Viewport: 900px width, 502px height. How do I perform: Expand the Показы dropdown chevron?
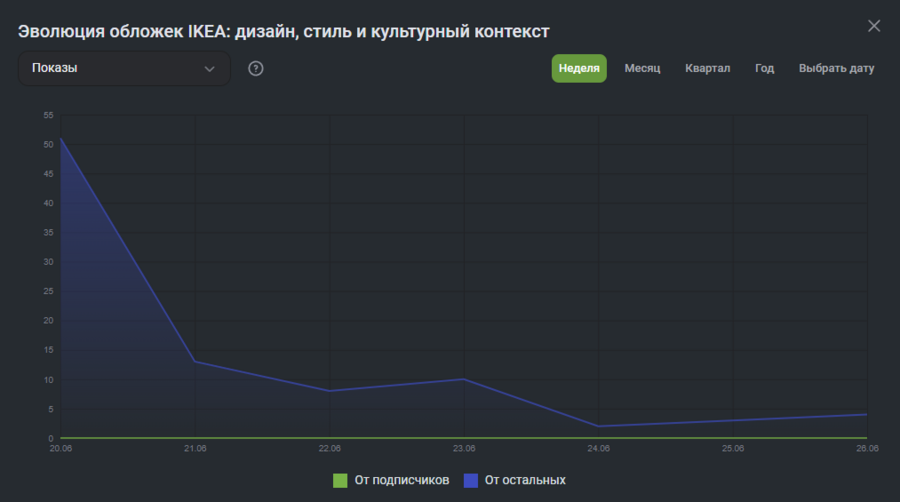210,69
